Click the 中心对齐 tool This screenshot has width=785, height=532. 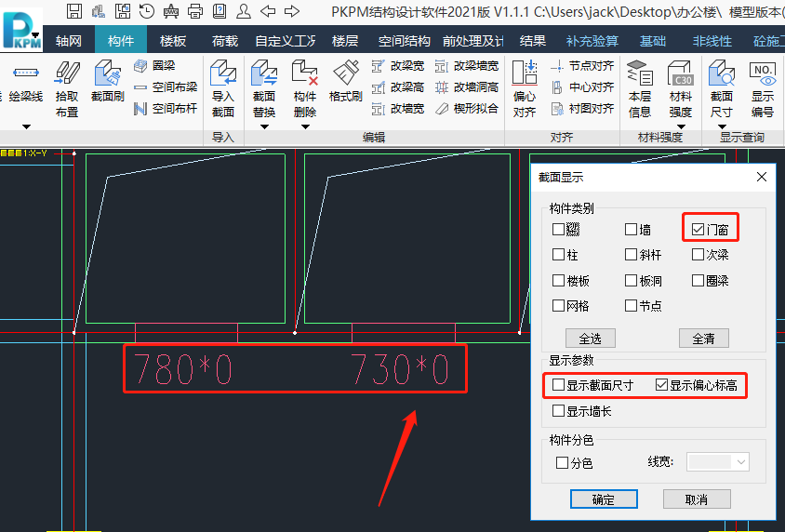point(582,87)
